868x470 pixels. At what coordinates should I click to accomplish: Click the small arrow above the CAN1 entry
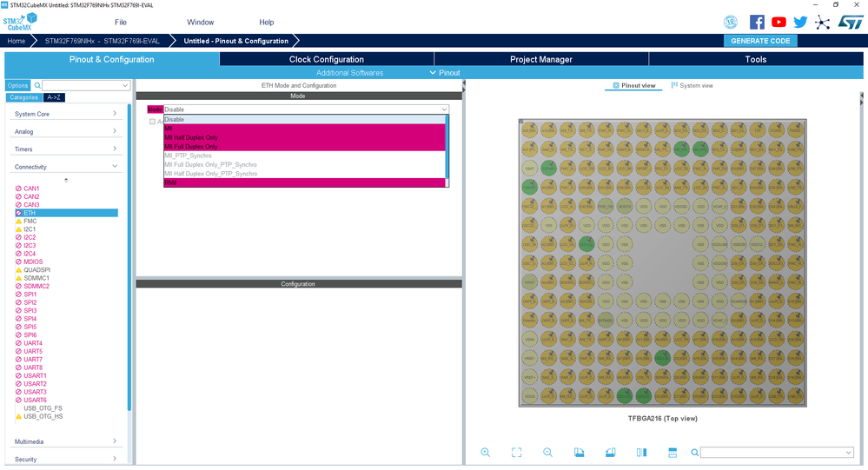coord(66,180)
